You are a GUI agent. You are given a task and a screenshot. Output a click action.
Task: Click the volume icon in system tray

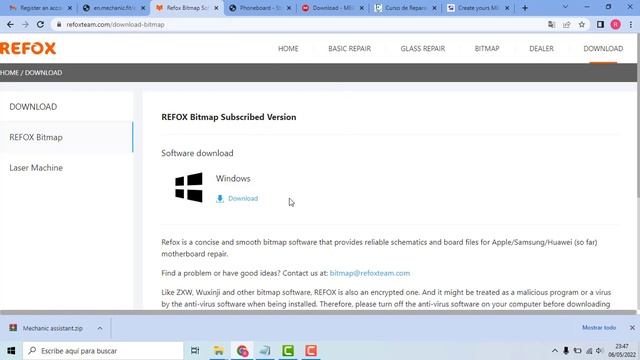coord(599,351)
